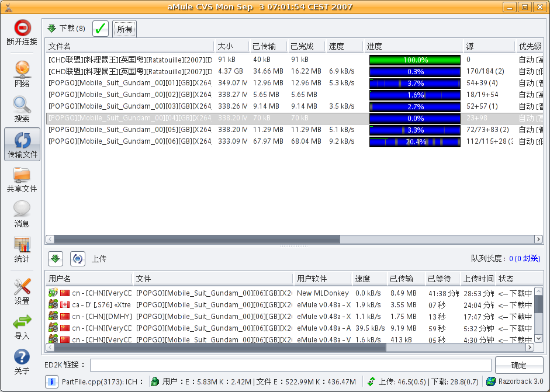Click the green arrows button beside 上传
The image size is (550, 392).
click(x=56, y=259)
